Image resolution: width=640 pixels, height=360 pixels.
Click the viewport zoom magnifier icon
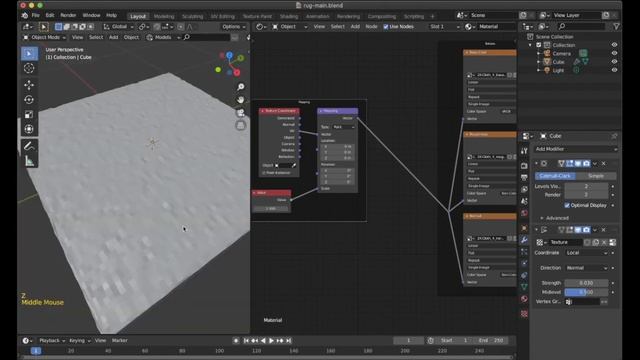pos(241,87)
